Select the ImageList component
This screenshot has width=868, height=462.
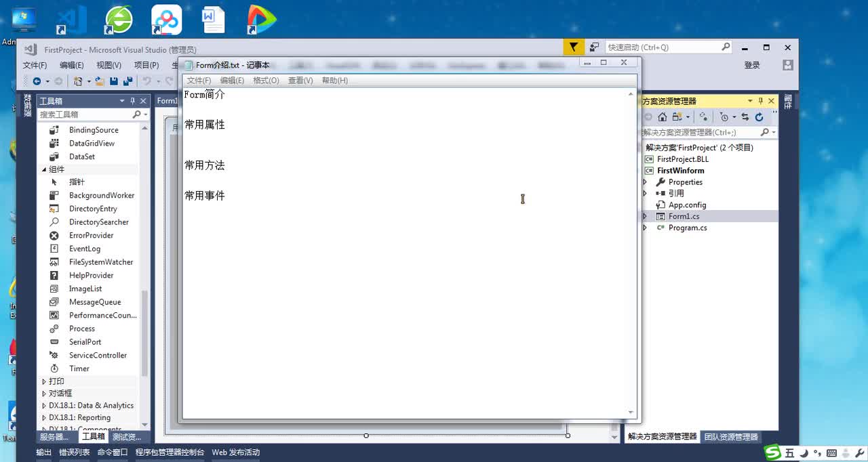point(85,289)
